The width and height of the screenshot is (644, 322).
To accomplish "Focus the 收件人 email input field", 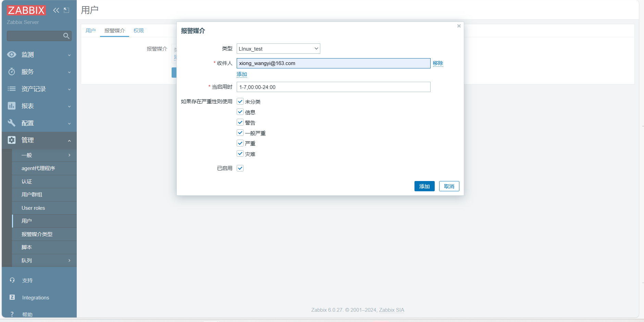I will coord(334,63).
